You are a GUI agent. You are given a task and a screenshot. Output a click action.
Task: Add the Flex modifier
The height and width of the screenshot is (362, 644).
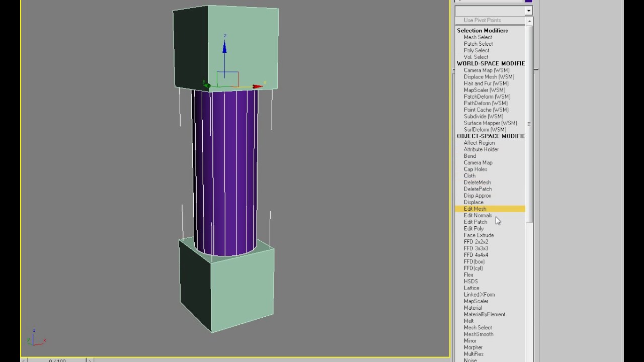pos(468,275)
